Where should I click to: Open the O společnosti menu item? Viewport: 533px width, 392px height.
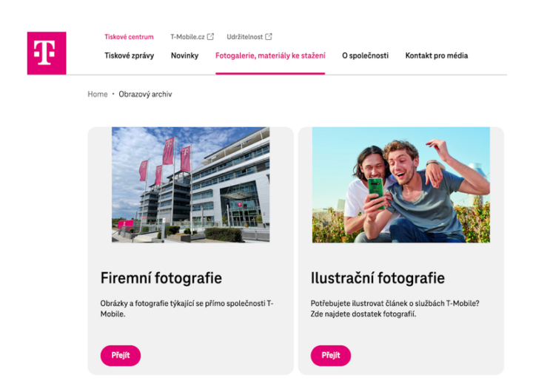[x=365, y=55]
